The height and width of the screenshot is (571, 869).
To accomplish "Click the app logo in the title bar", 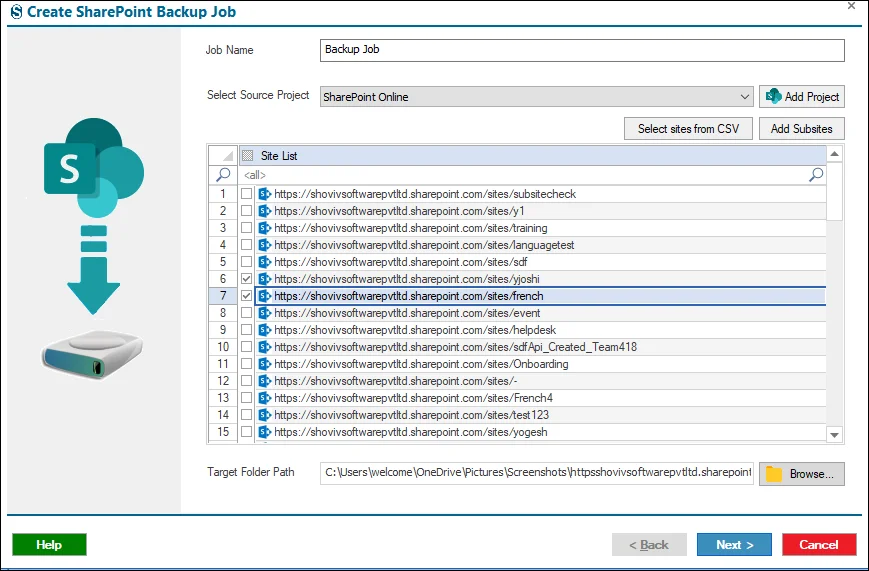I will (17, 12).
